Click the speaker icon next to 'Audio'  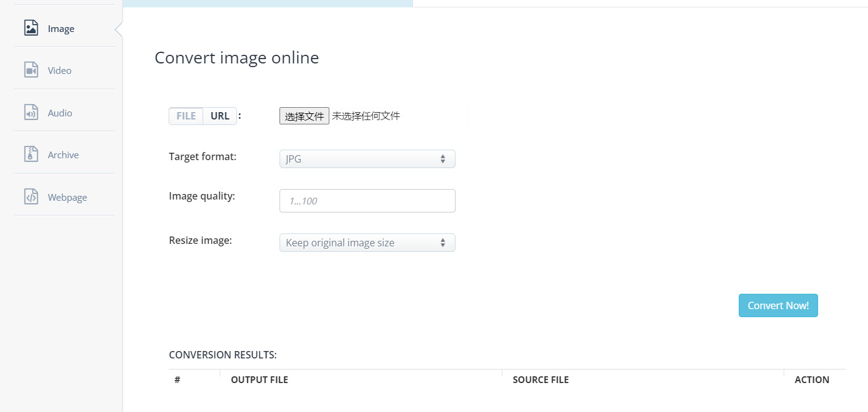[x=31, y=113]
